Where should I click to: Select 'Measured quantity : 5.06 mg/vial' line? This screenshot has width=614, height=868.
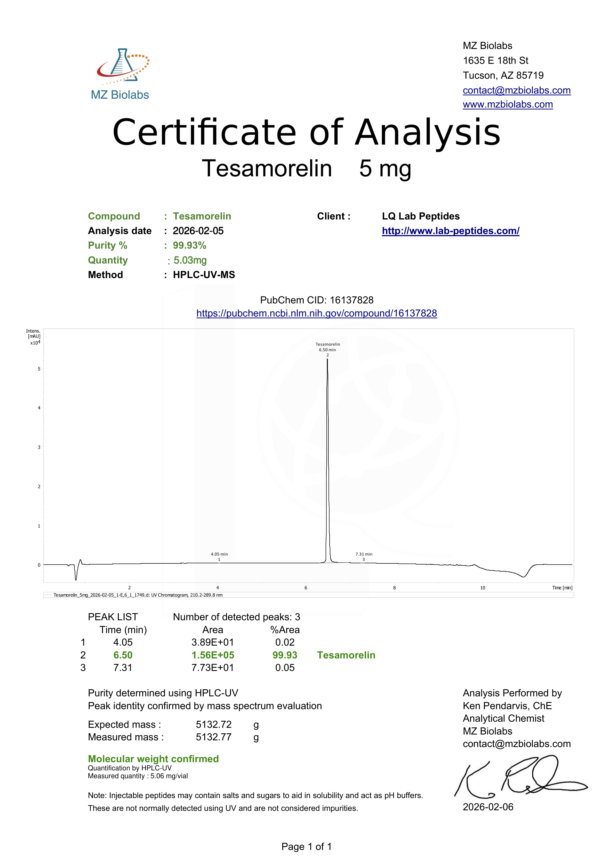pos(138,776)
